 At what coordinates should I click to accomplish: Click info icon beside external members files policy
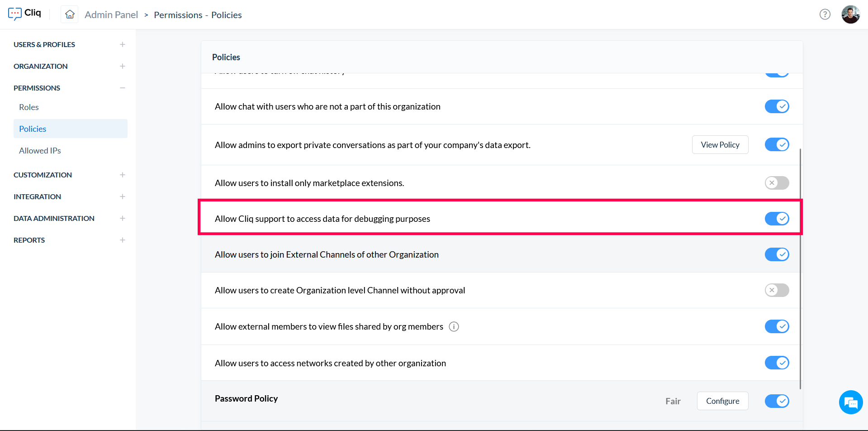(454, 326)
